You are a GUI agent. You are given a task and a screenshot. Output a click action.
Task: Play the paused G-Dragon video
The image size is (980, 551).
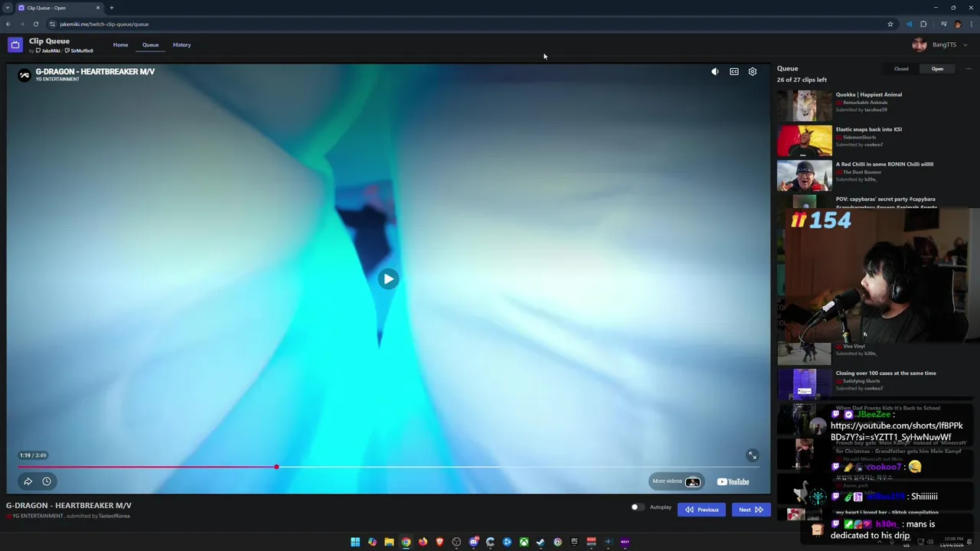[x=388, y=279]
